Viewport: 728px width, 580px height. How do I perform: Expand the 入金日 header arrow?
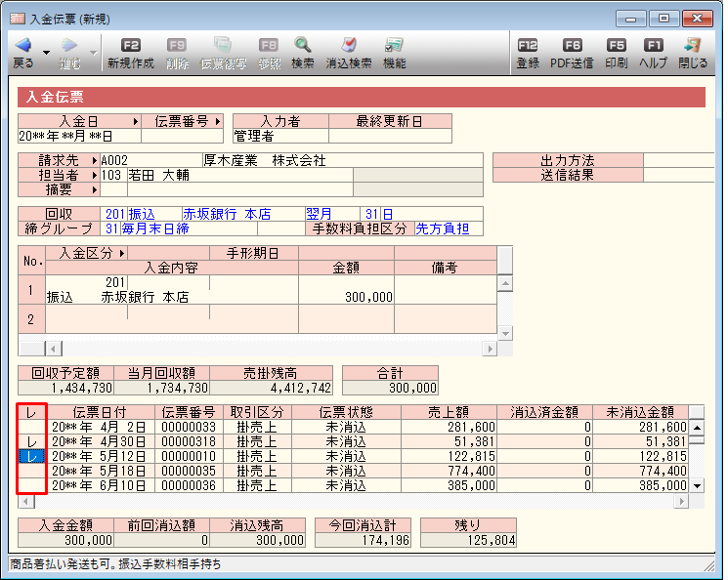(x=135, y=122)
